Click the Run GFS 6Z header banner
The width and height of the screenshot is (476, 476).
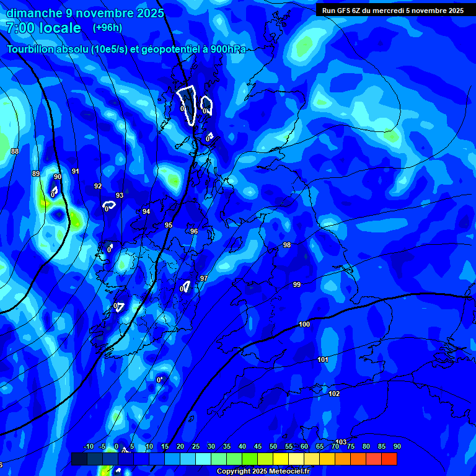393,11
